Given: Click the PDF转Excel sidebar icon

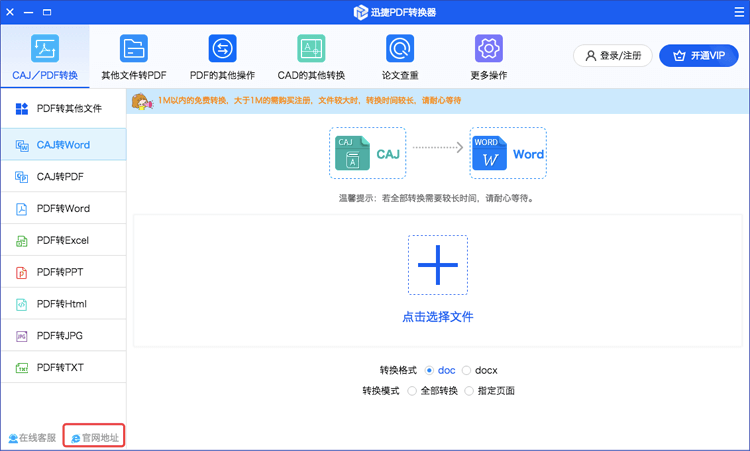Looking at the screenshot, I should [22, 241].
